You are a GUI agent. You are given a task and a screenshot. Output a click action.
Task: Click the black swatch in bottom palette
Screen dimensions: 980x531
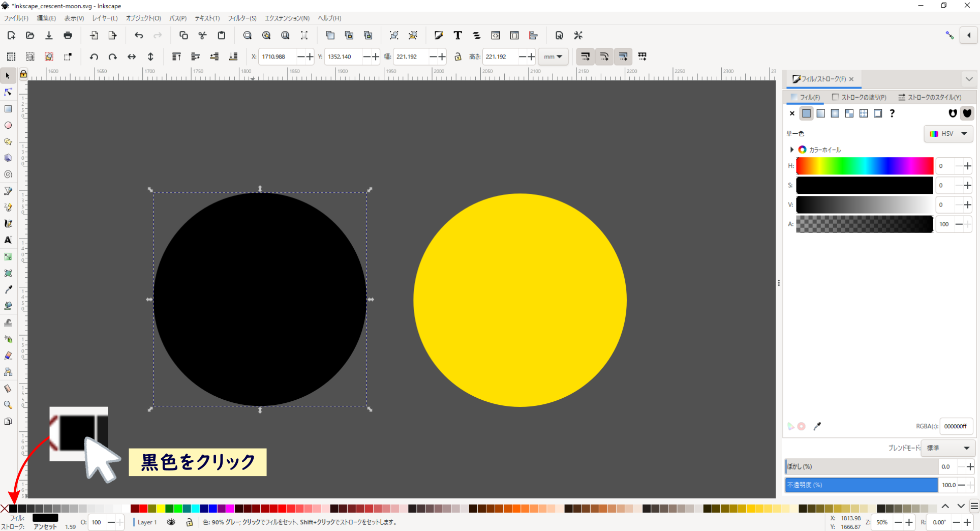click(14, 508)
